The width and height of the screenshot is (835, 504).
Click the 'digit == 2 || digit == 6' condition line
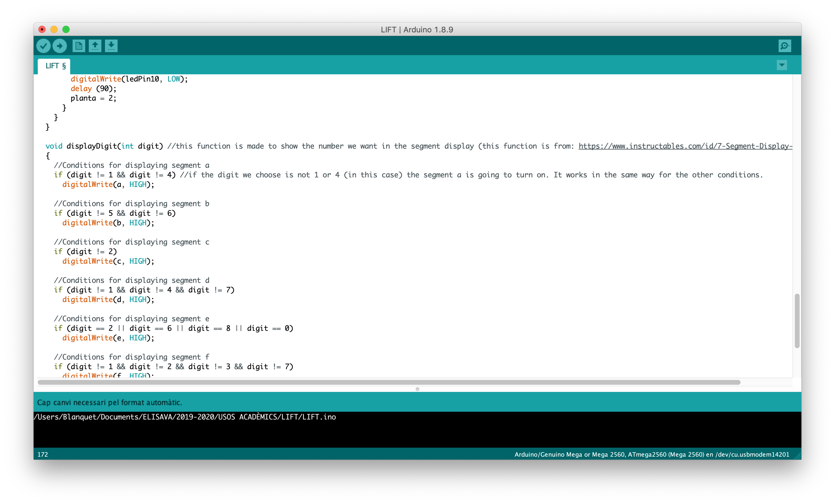(173, 328)
